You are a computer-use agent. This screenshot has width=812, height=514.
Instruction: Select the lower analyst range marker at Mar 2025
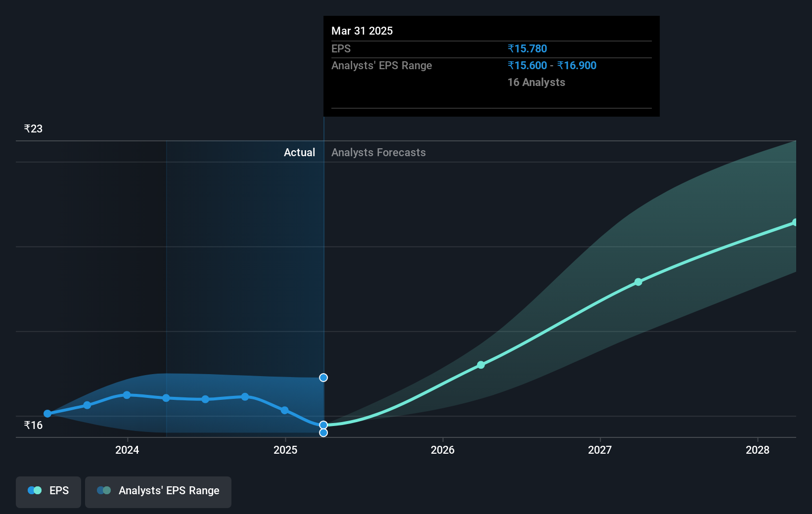[323, 433]
